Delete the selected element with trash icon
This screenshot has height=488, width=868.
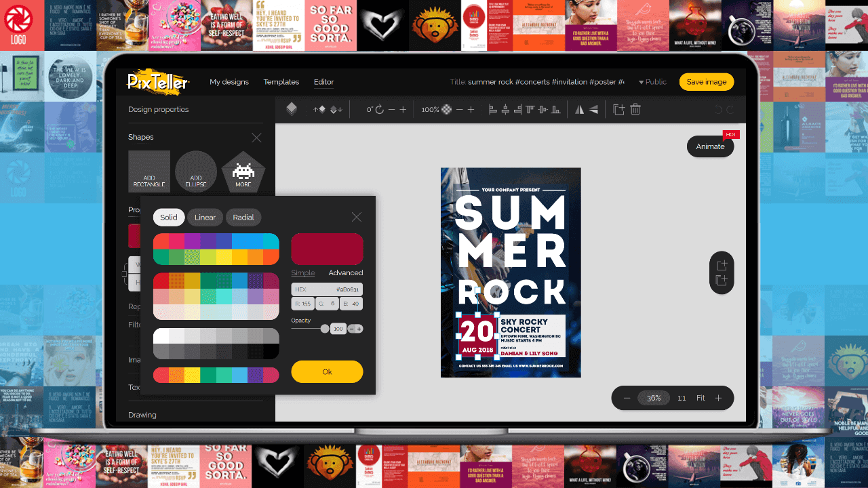[x=635, y=109]
